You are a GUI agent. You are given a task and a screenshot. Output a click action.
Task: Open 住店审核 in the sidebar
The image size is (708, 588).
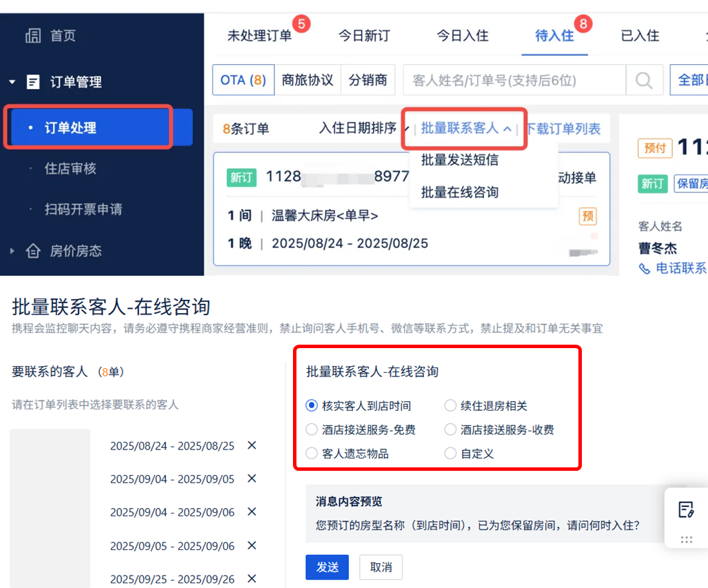coord(70,169)
